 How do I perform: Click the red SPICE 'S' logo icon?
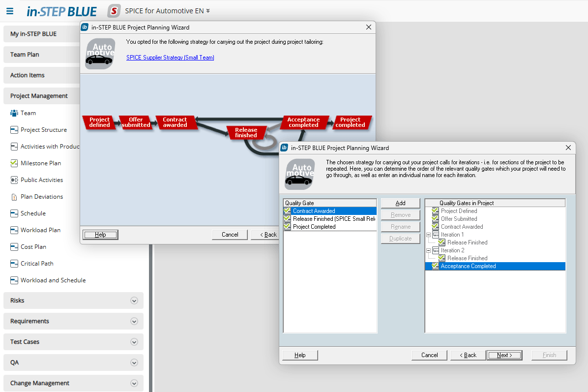[x=114, y=11]
